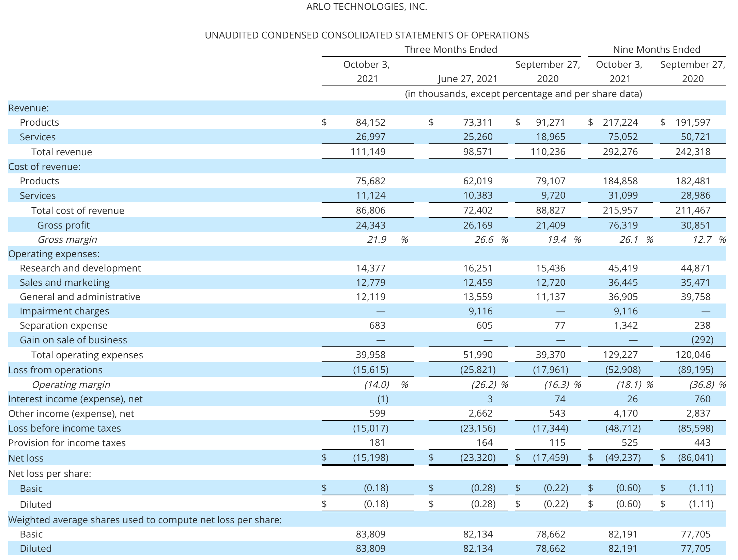Select Gross profit value 76,319
Image resolution: width=738 pixels, height=560 pixels.
pos(623,225)
